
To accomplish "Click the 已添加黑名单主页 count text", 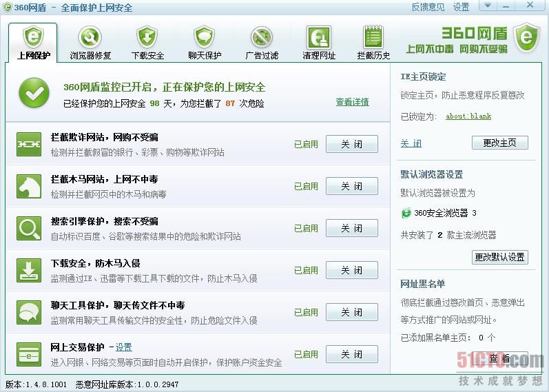I will [x=448, y=338].
